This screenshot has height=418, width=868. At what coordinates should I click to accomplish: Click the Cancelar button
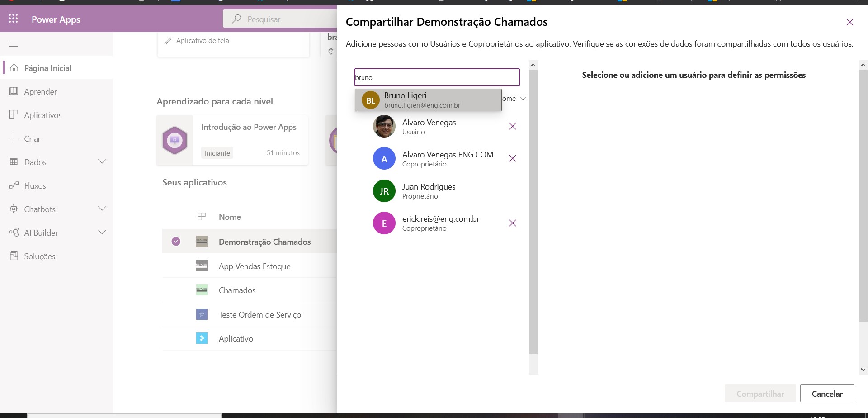827,393
